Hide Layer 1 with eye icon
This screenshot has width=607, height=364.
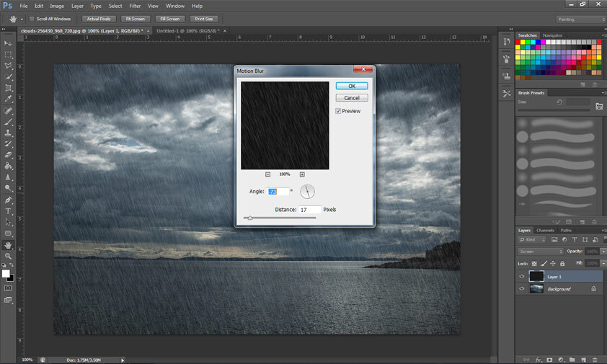coord(522,276)
